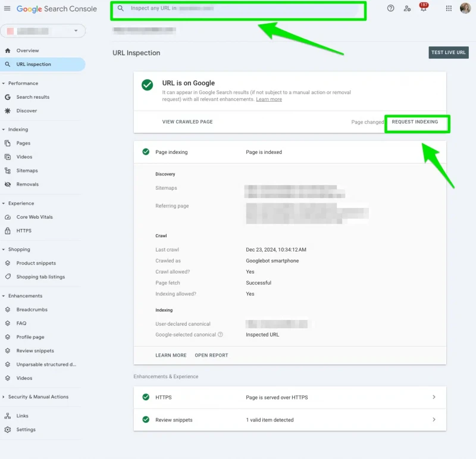Expand the Review snippets row chevron
Image resolution: width=476 pixels, height=459 pixels.
(434, 420)
